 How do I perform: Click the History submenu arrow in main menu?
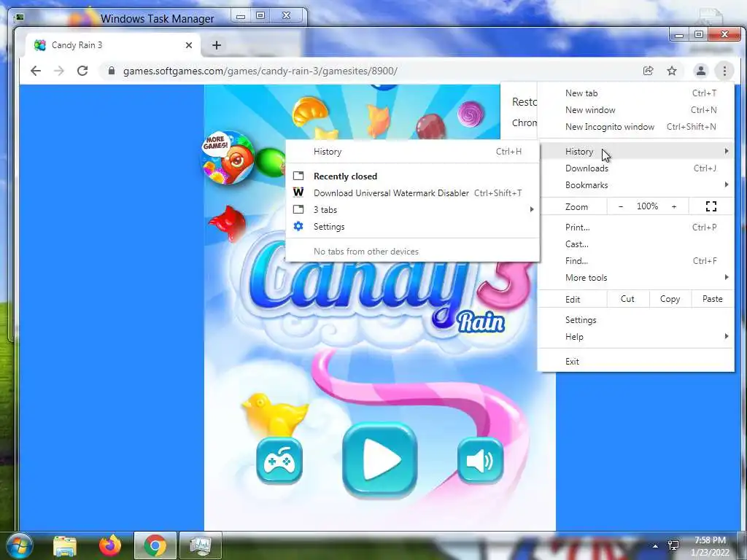726,151
